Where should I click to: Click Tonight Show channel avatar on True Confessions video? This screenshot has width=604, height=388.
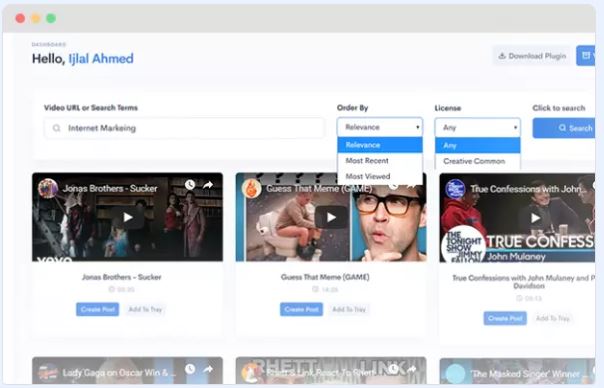455,189
